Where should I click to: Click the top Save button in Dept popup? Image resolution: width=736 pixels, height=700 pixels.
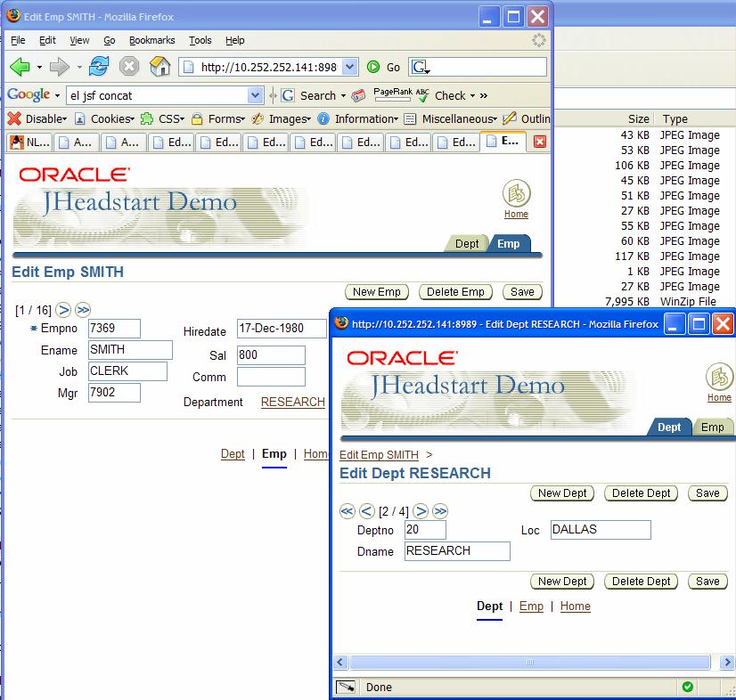(707, 493)
